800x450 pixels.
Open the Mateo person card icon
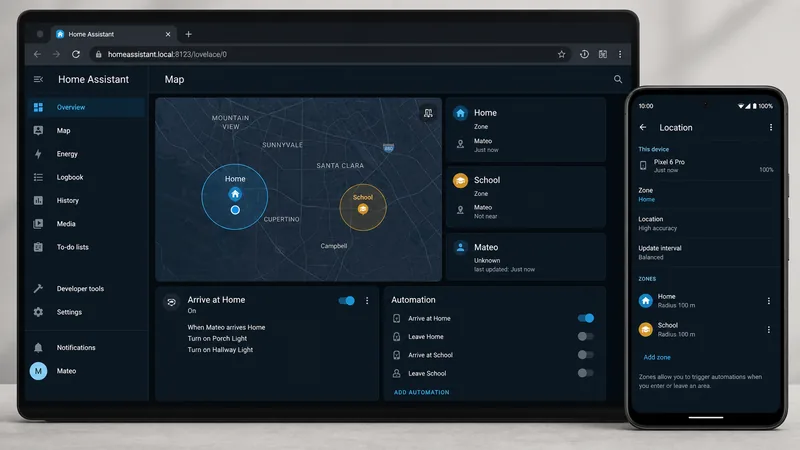tap(460, 247)
